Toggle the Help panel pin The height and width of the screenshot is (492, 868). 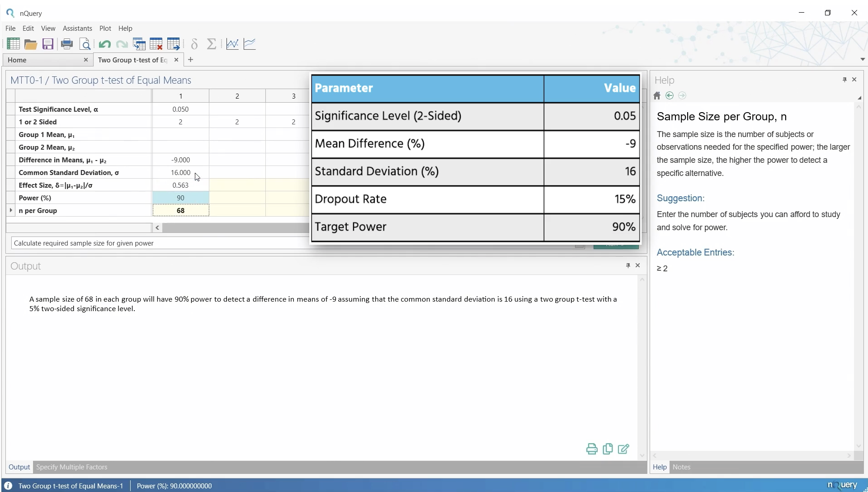[x=844, y=80]
